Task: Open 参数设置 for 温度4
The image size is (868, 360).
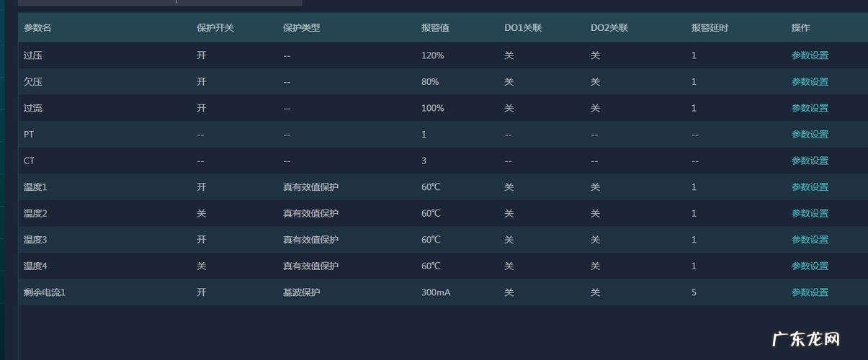Action: 810,266
